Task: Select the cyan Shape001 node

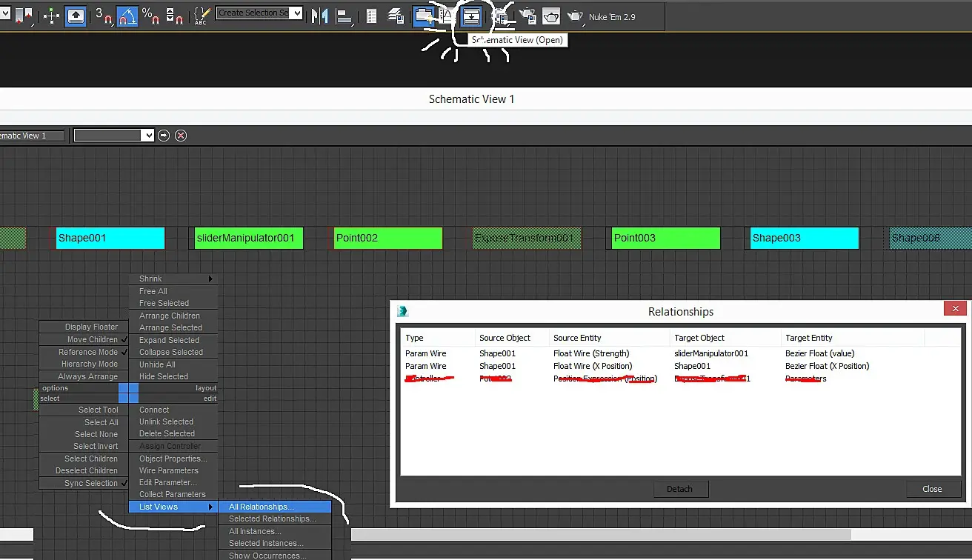Action: (x=110, y=238)
